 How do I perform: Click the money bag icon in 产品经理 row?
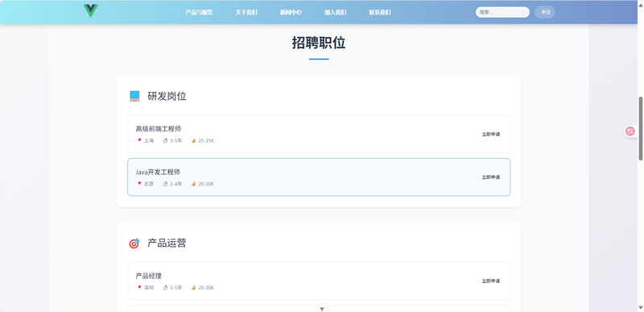tap(193, 288)
